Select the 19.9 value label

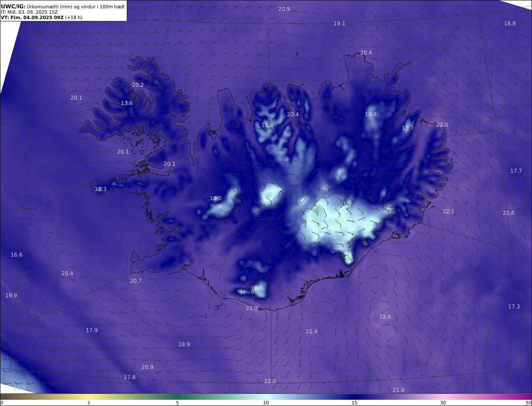(11, 296)
